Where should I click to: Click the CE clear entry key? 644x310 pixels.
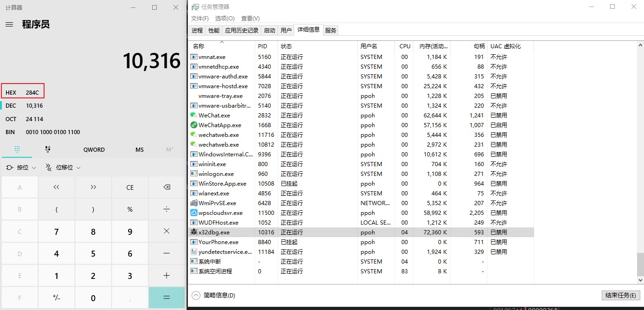click(130, 187)
